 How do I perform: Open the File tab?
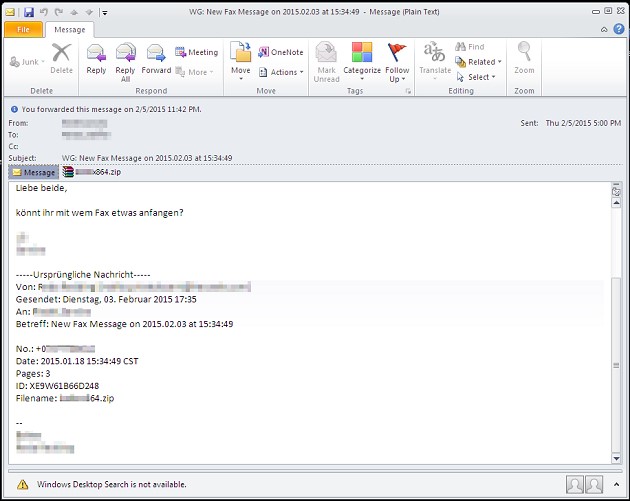click(23, 30)
